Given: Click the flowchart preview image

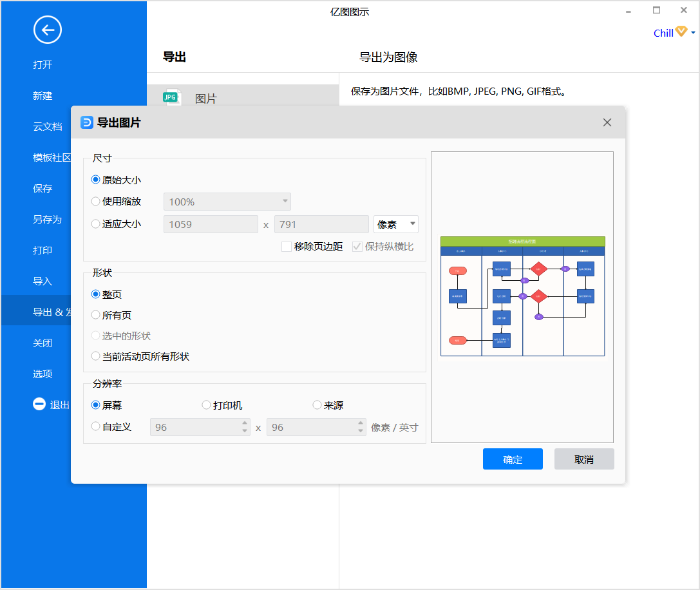Looking at the screenshot, I should pos(523,296).
